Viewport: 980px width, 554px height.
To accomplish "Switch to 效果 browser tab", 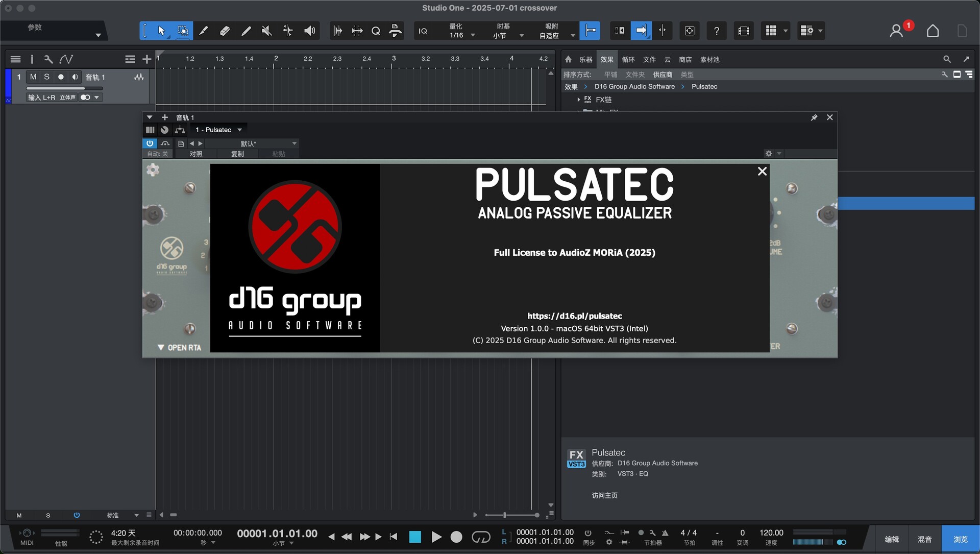I will (x=607, y=60).
